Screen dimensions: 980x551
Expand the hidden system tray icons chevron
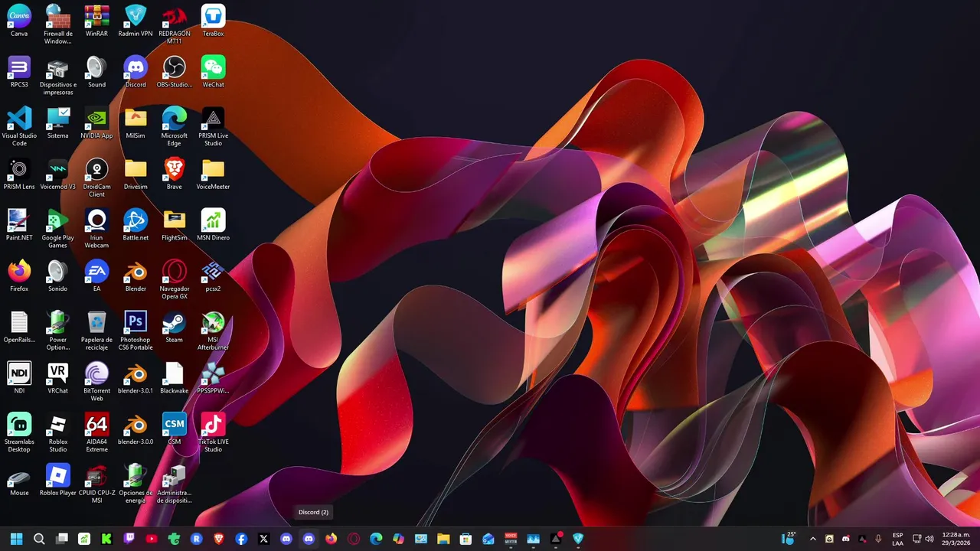812,539
